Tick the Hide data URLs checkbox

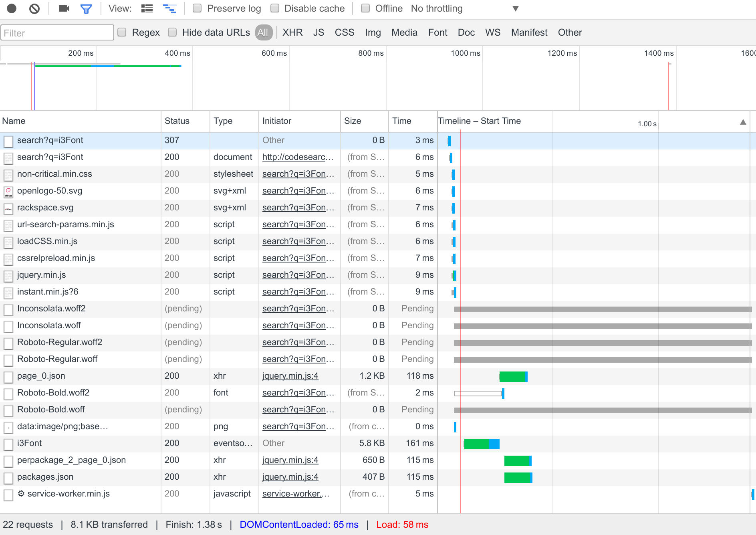pos(172,32)
